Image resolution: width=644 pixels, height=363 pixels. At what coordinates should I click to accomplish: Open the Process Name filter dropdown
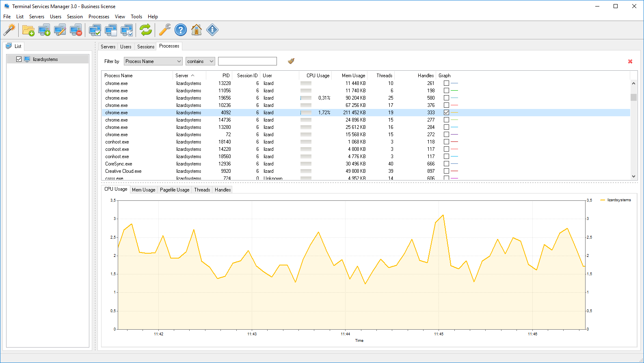pyautogui.click(x=153, y=61)
